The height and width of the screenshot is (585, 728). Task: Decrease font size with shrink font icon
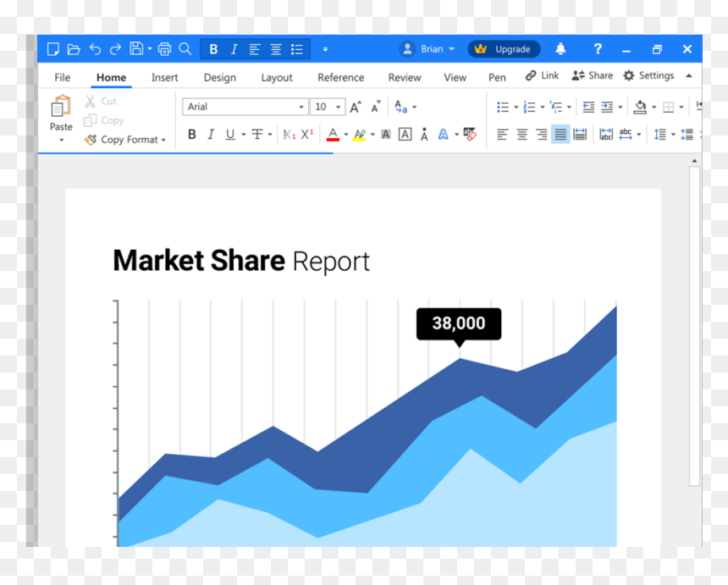click(375, 107)
